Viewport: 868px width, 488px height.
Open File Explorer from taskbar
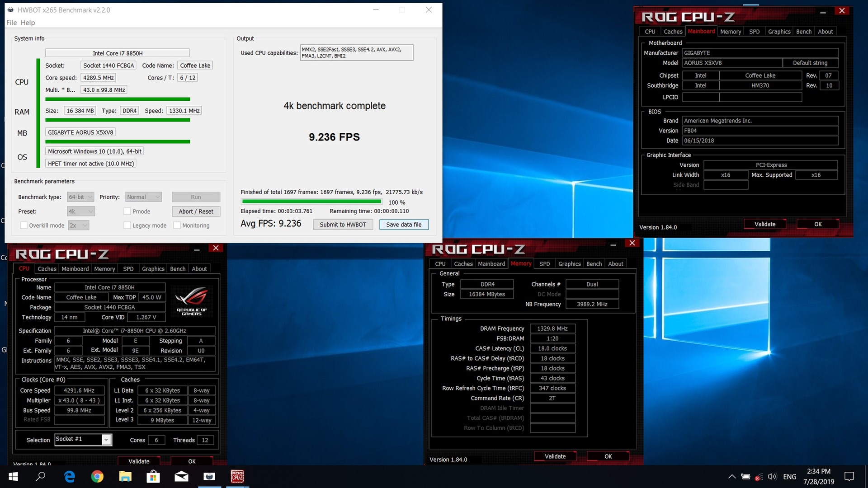point(125,477)
